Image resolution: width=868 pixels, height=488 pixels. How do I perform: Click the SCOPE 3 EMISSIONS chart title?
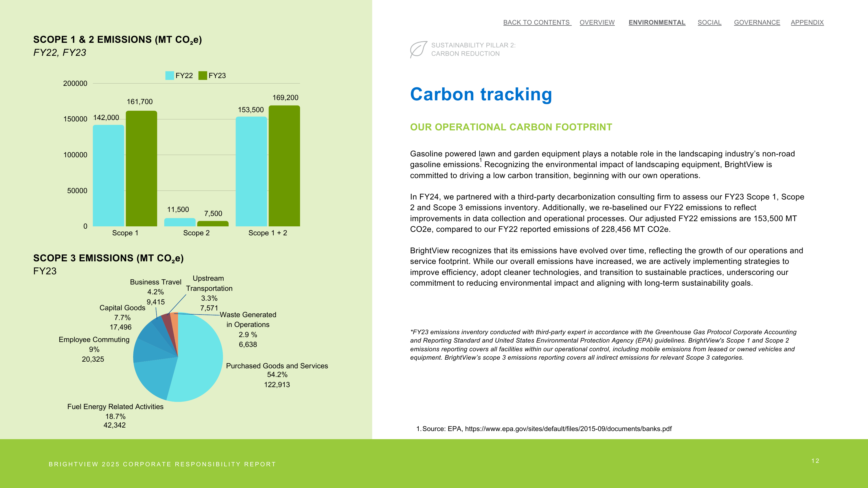pos(108,258)
